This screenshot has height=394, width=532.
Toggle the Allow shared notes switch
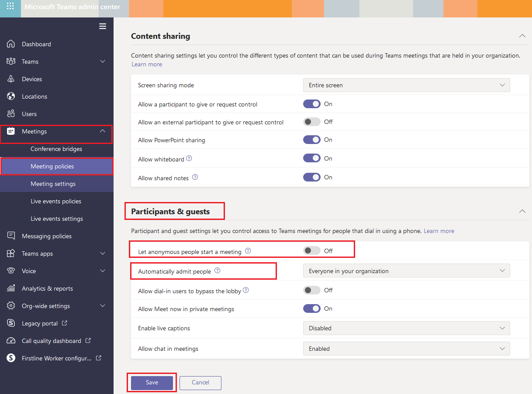312,177
